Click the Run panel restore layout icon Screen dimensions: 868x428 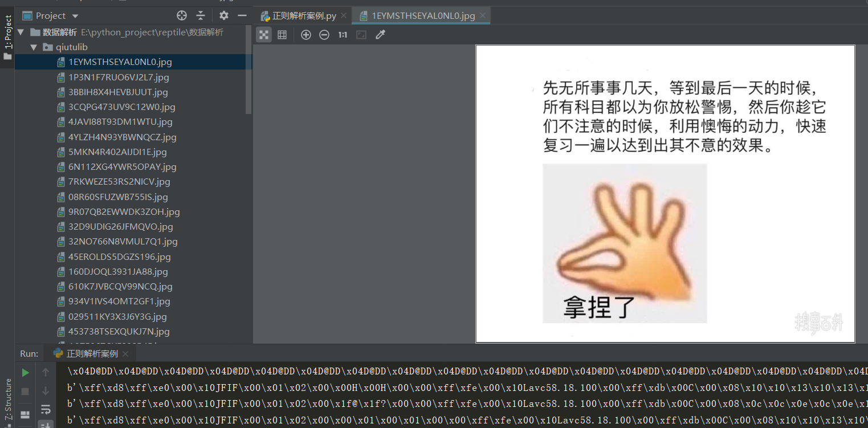point(25,414)
